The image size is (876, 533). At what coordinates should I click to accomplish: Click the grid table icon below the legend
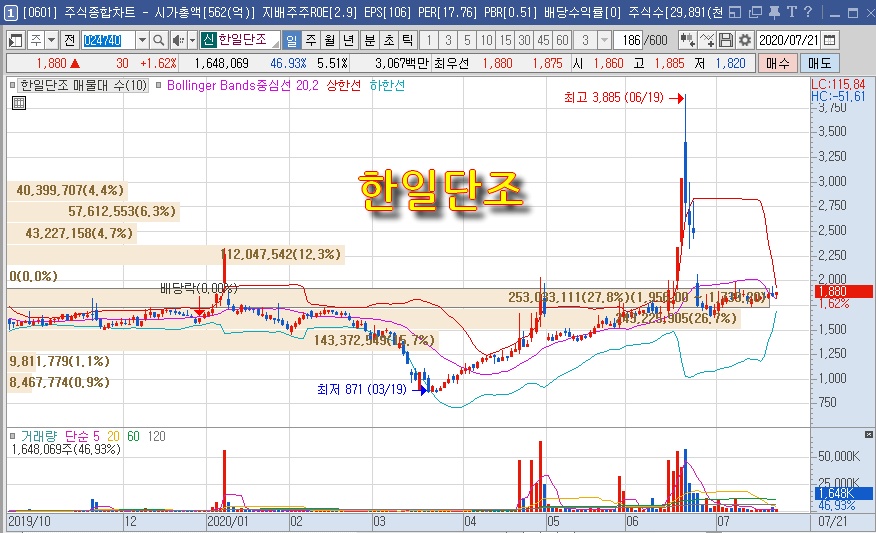(x=19, y=103)
